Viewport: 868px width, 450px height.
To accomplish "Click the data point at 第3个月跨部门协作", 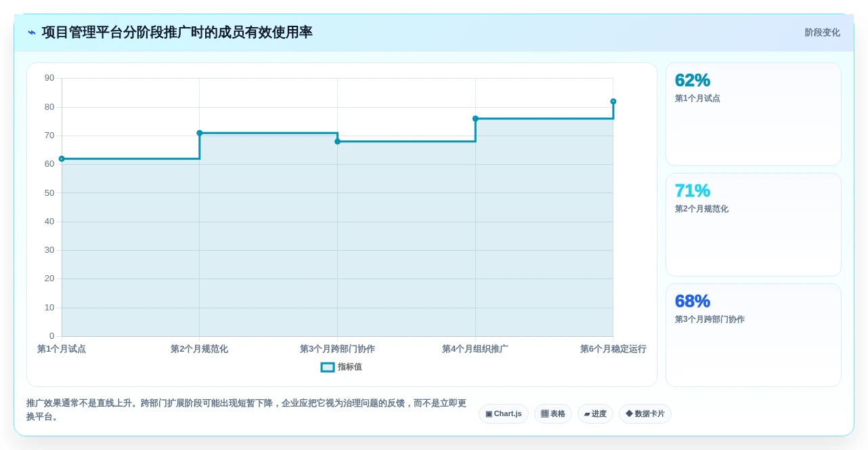I will [337, 142].
